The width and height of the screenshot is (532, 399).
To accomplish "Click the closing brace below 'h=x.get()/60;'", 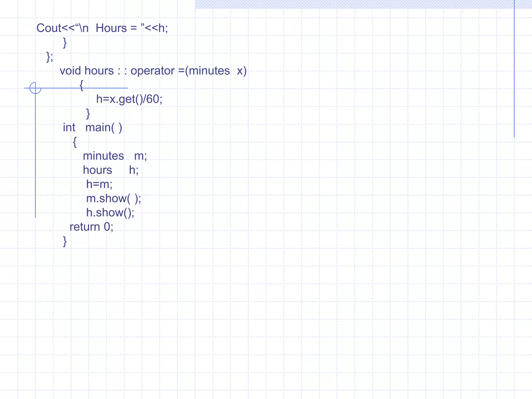I will [88, 114].
